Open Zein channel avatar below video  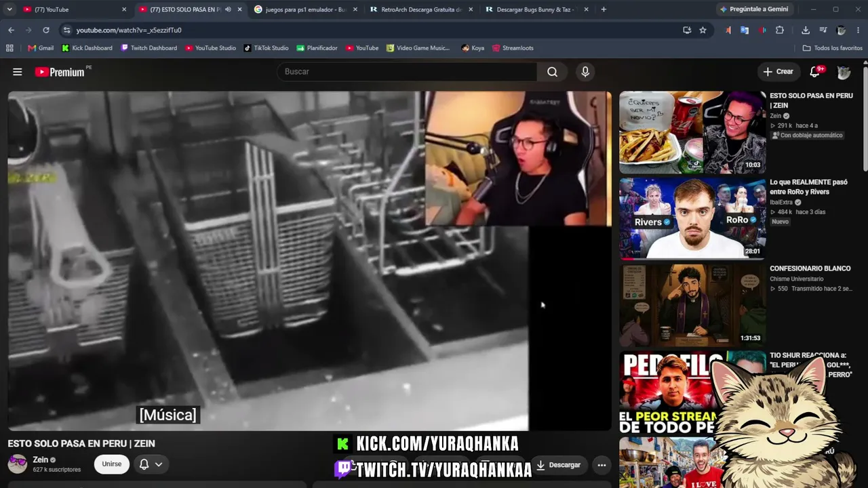click(x=18, y=464)
